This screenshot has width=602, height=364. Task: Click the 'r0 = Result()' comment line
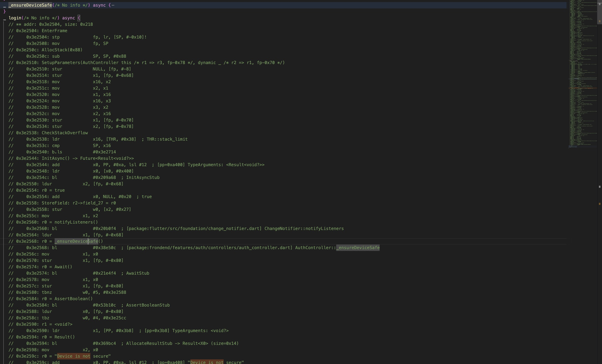click(42, 337)
